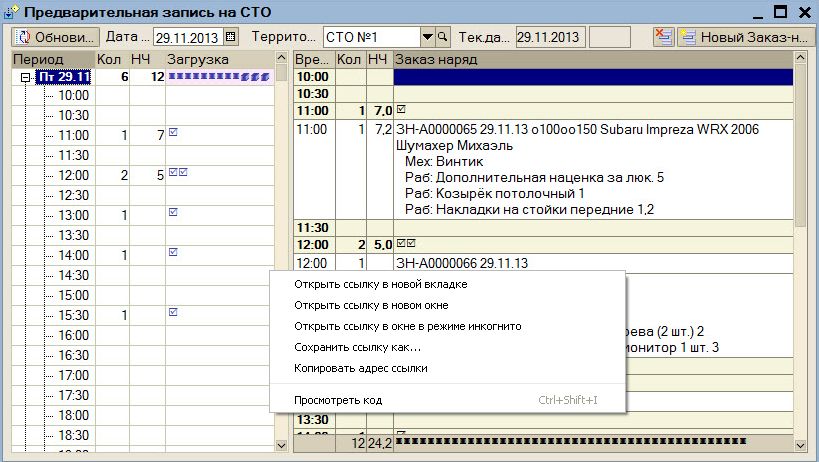Click the load checkmark in the 11:00 row

click(174, 132)
